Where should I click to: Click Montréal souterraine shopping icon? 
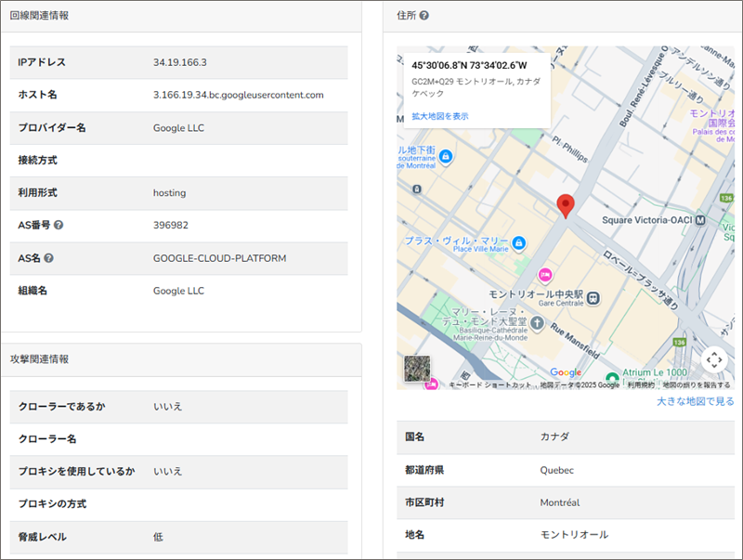[x=446, y=156]
